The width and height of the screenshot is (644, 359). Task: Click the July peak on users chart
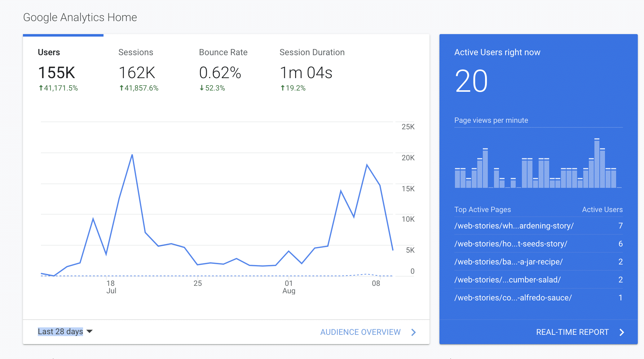click(x=132, y=155)
